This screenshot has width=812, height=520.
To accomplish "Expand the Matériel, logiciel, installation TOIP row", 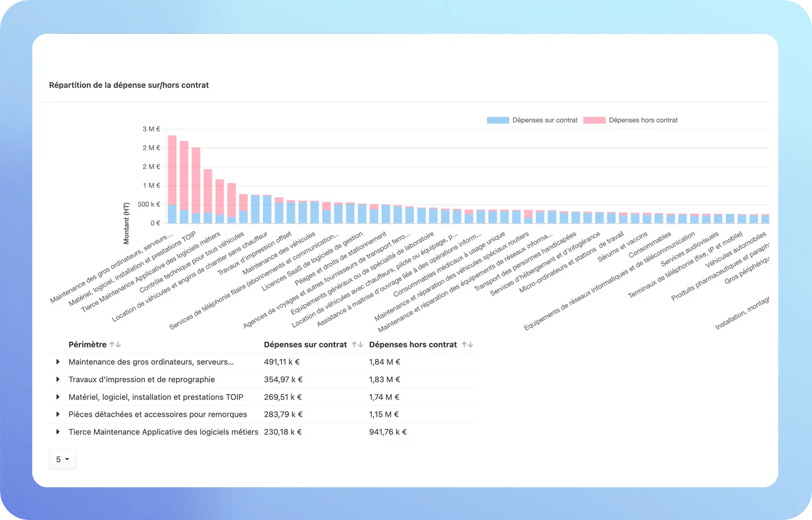I will pyautogui.click(x=58, y=397).
